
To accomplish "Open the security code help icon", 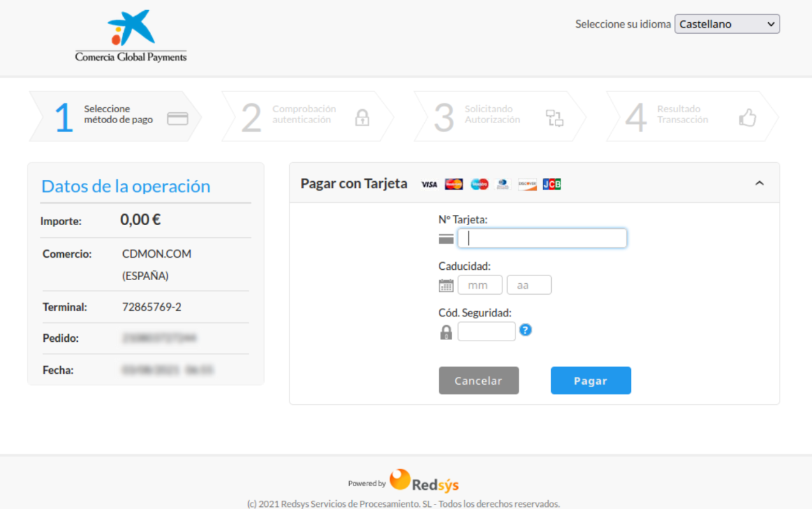I will 526,330.
